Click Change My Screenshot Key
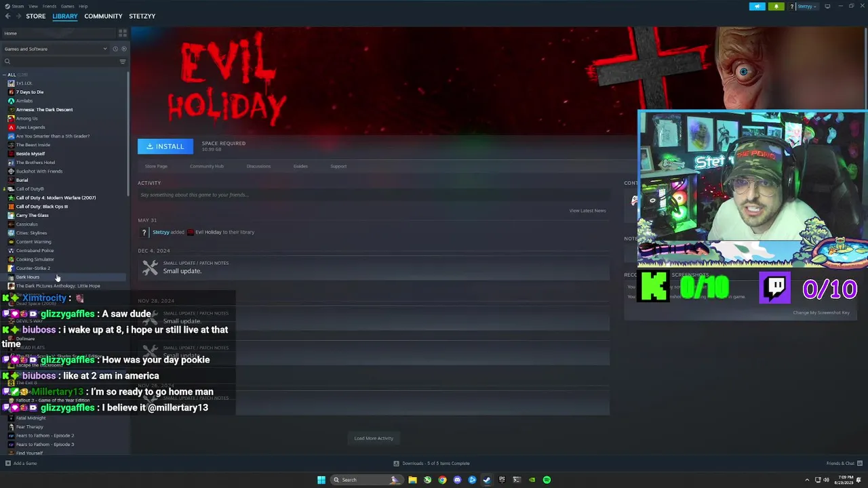868x488 pixels. 821,312
